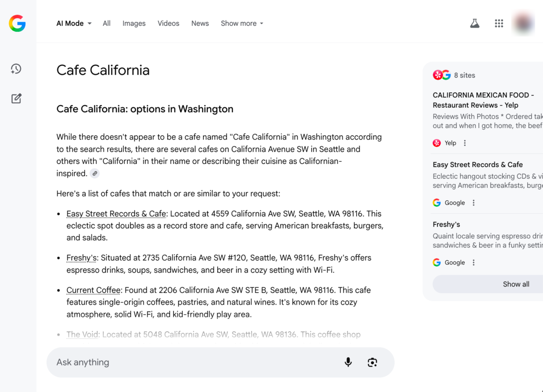The height and width of the screenshot is (392, 543).
Task: Start voice search with the microphone
Action: [348, 362]
